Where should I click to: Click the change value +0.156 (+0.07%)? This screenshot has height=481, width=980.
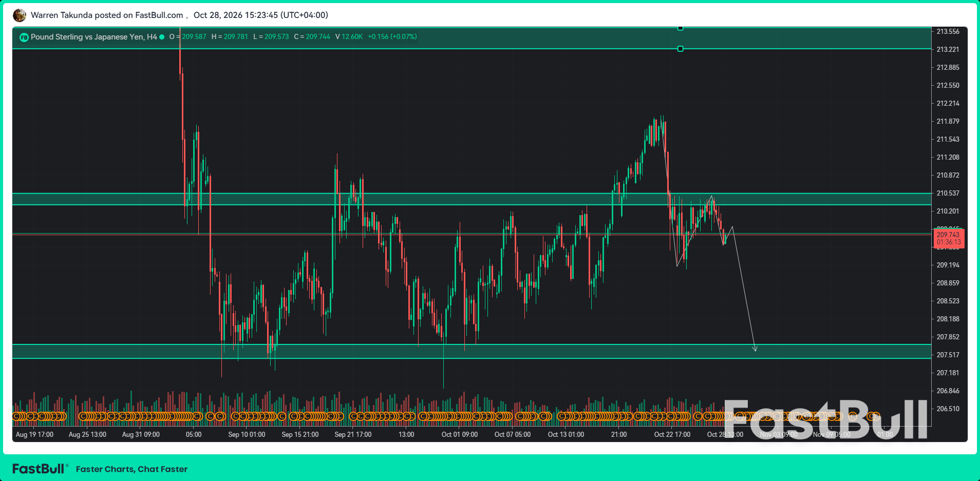[392, 36]
